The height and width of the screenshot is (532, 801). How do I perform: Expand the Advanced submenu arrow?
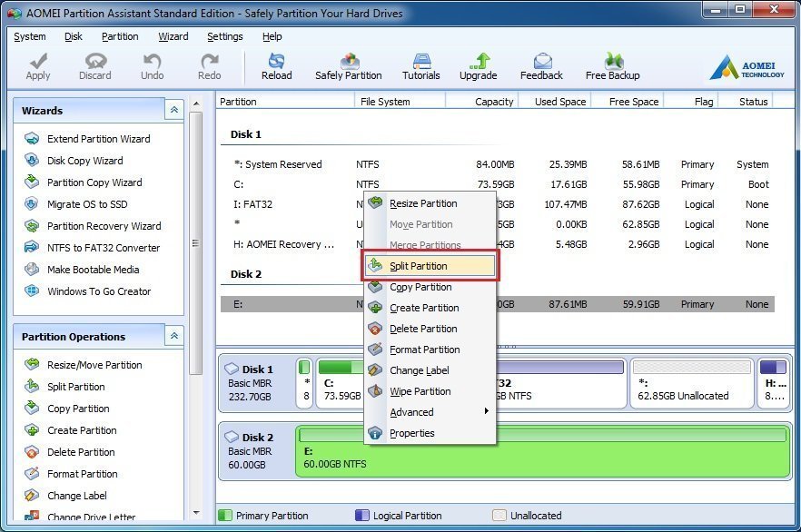pos(487,411)
